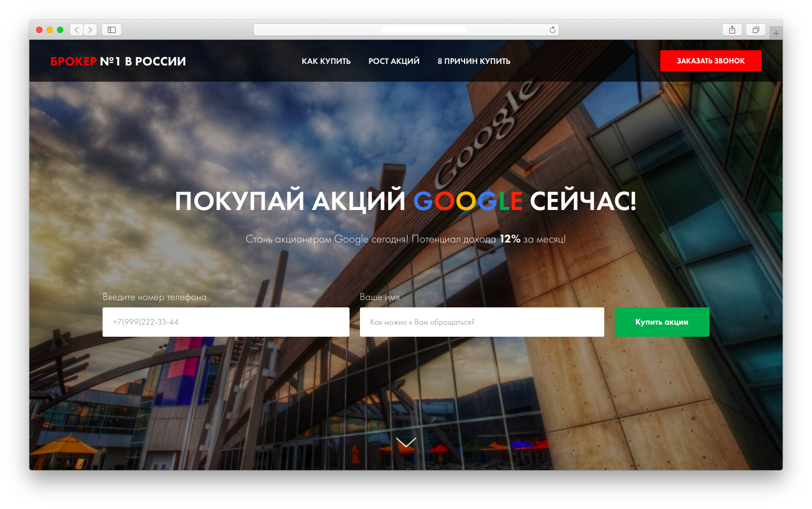The height and width of the screenshot is (509, 812).
Task: Focus the phone number input field
Action: coord(226,322)
